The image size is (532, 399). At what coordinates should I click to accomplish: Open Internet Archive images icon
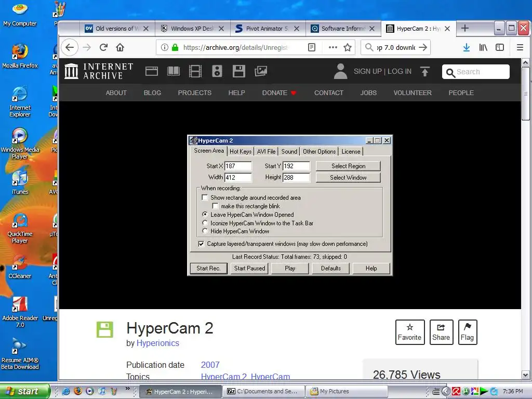point(261,71)
